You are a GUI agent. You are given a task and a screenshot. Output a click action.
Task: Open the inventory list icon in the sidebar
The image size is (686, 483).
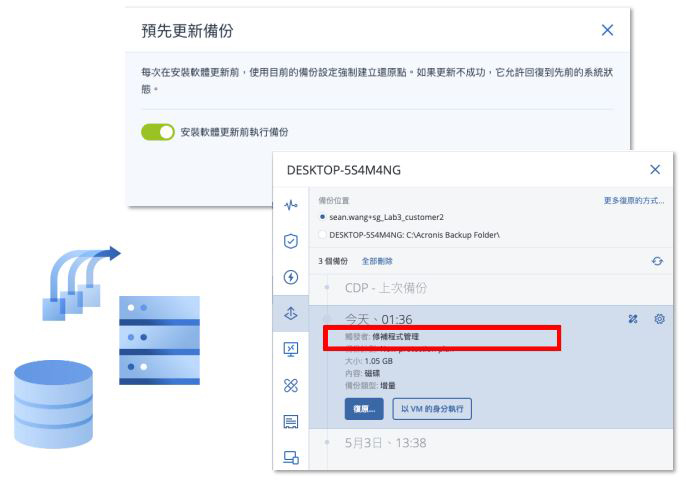pyautogui.click(x=291, y=422)
